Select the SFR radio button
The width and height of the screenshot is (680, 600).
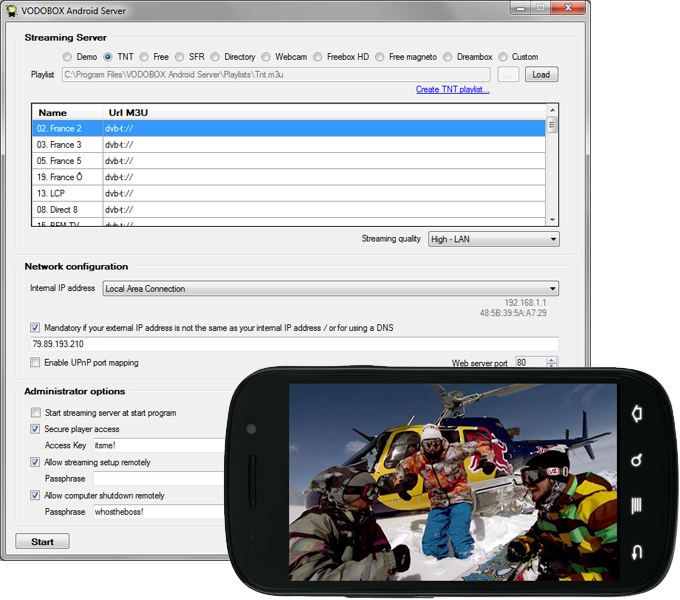tap(179, 57)
